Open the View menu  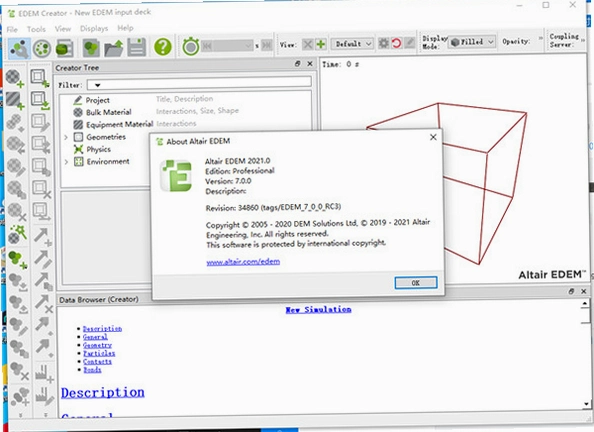(x=63, y=28)
